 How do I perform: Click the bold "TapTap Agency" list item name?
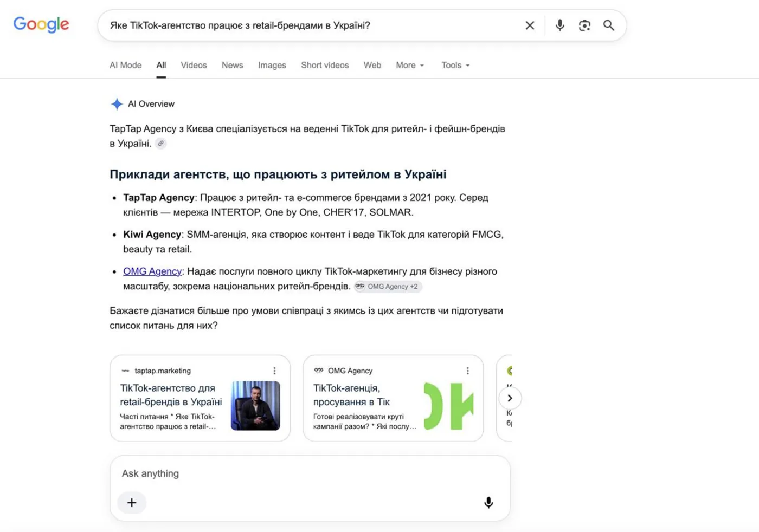[159, 198]
